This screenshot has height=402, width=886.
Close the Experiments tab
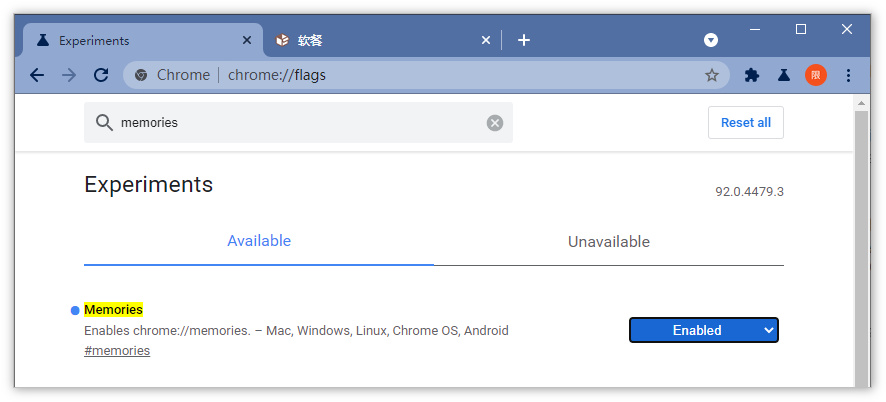[x=248, y=41]
